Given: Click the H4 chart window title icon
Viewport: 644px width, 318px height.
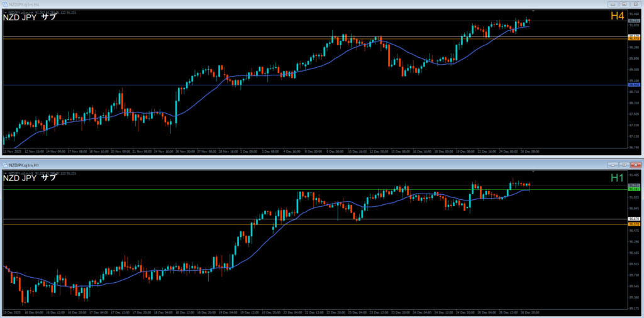Looking at the screenshot, I should 5,4.
